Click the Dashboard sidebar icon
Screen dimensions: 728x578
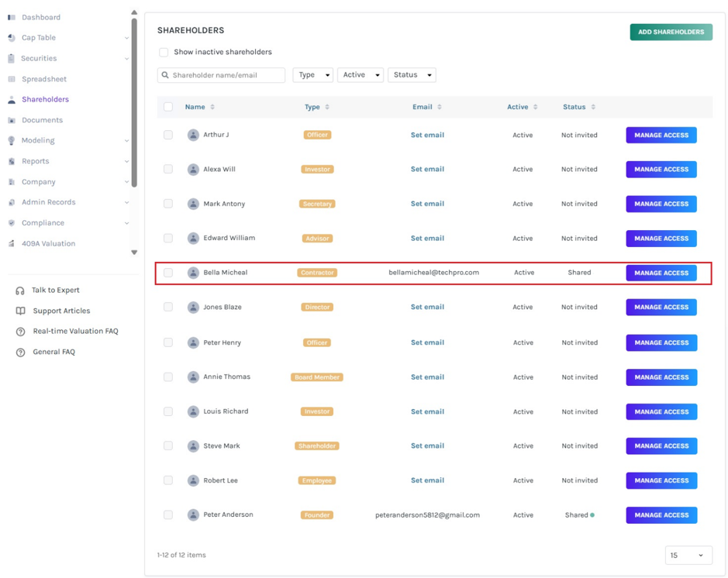click(12, 17)
